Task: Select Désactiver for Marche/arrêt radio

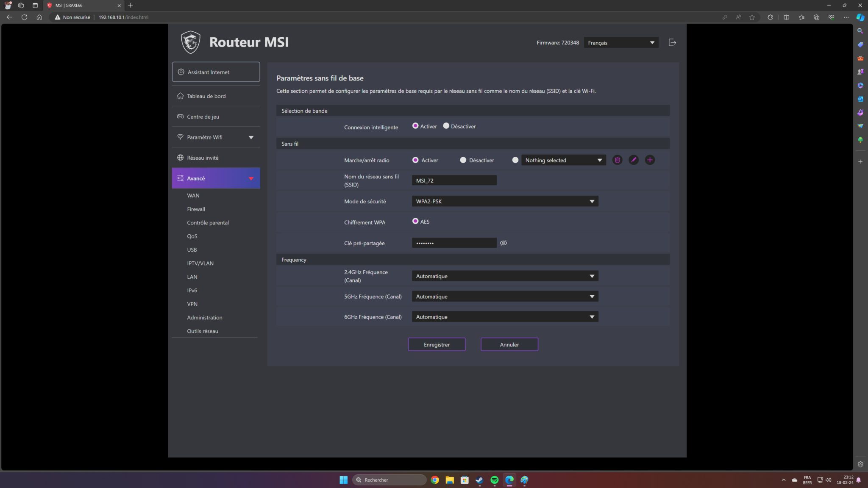Action: coord(463,160)
